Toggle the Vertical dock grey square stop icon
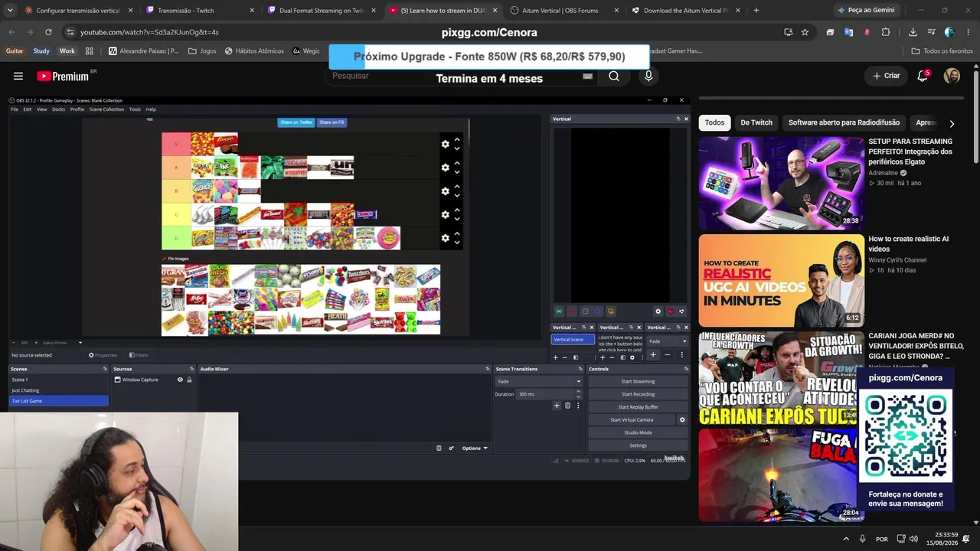Image resolution: width=980 pixels, height=551 pixels. coord(585,311)
